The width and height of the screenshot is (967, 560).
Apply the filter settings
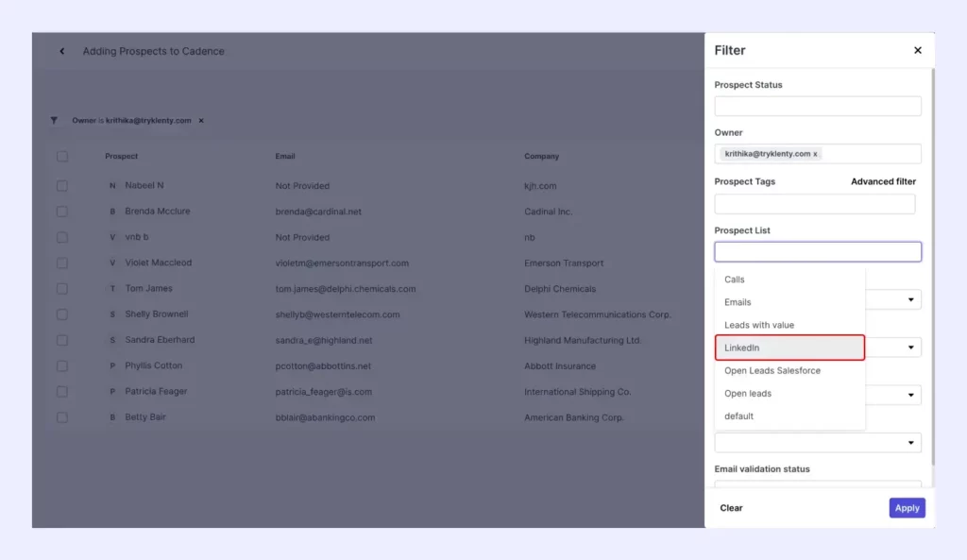(908, 507)
